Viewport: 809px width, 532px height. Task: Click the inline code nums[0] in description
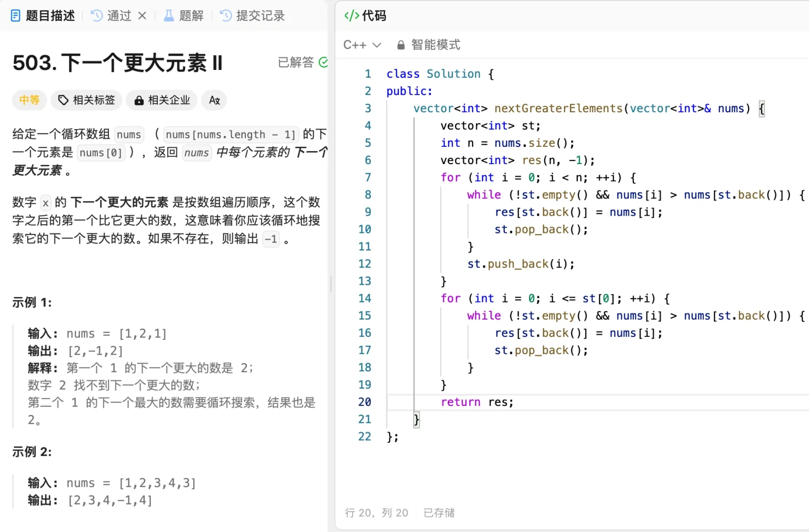(x=101, y=153)
